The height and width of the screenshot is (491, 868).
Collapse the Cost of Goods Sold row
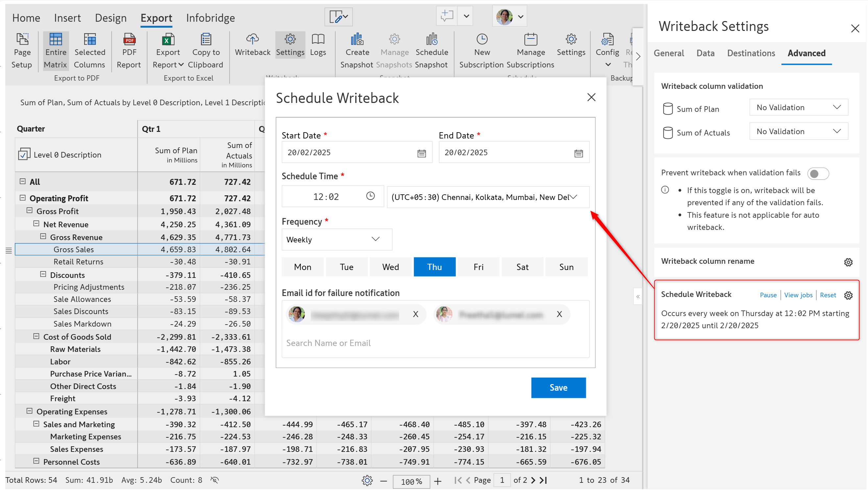36,336
